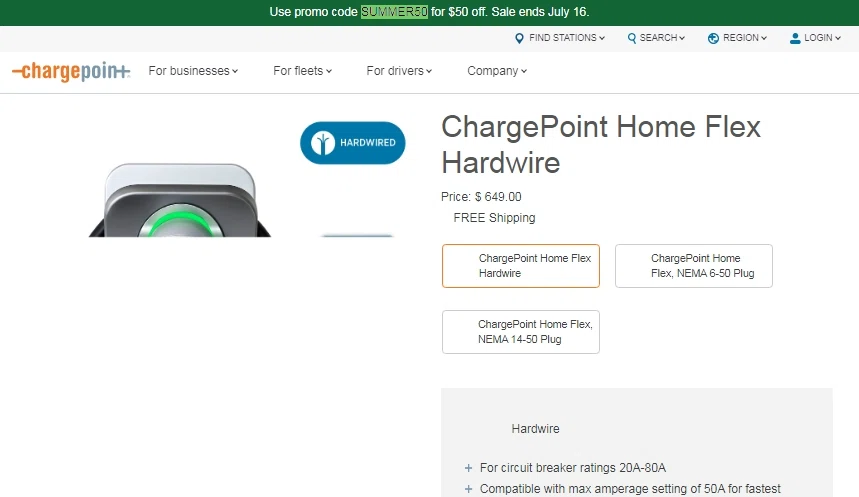
Task: Click the charger product image
Action: 180,200
